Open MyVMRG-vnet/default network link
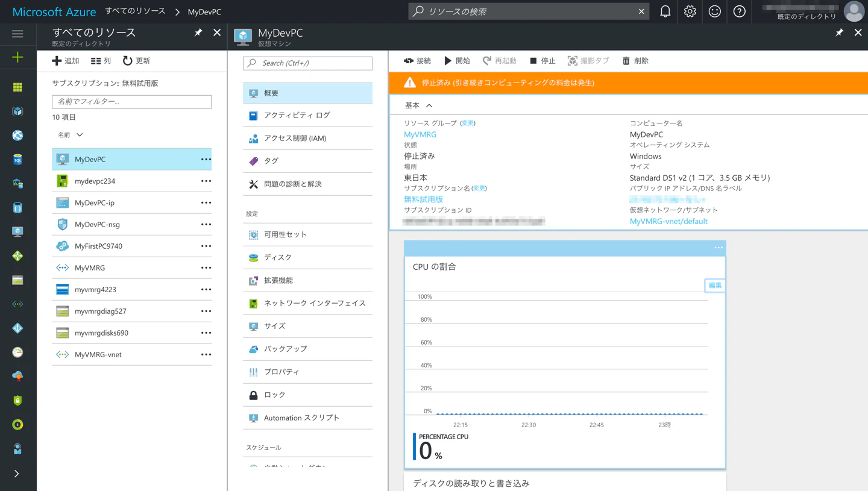868x491 pixels. [668, 221]
